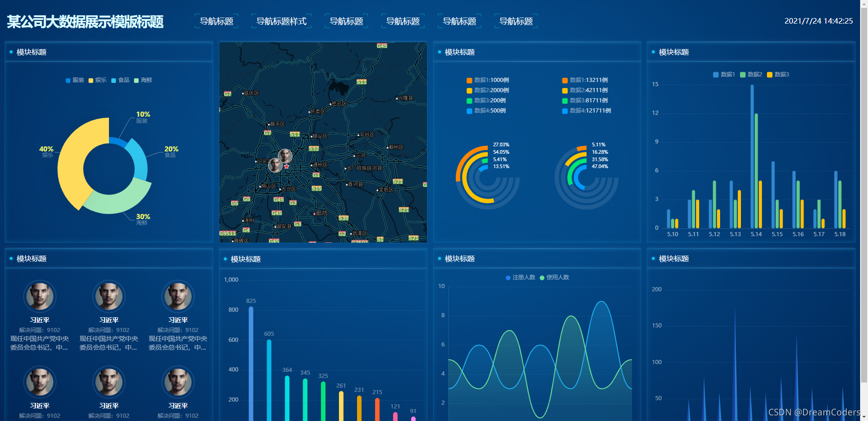Toggle legend item 数据4:121711例
The image size is (868, 421).
587,111
